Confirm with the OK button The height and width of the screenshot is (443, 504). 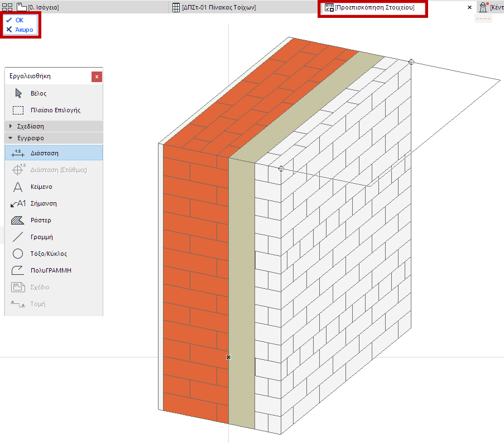[x=15, y=20]
